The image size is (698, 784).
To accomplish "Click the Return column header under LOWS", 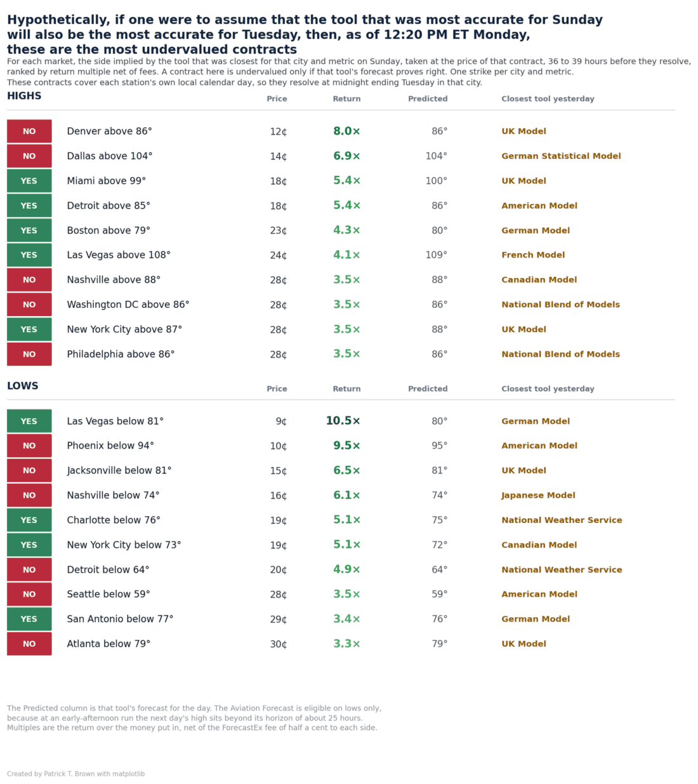I will (x=346, y=389).
